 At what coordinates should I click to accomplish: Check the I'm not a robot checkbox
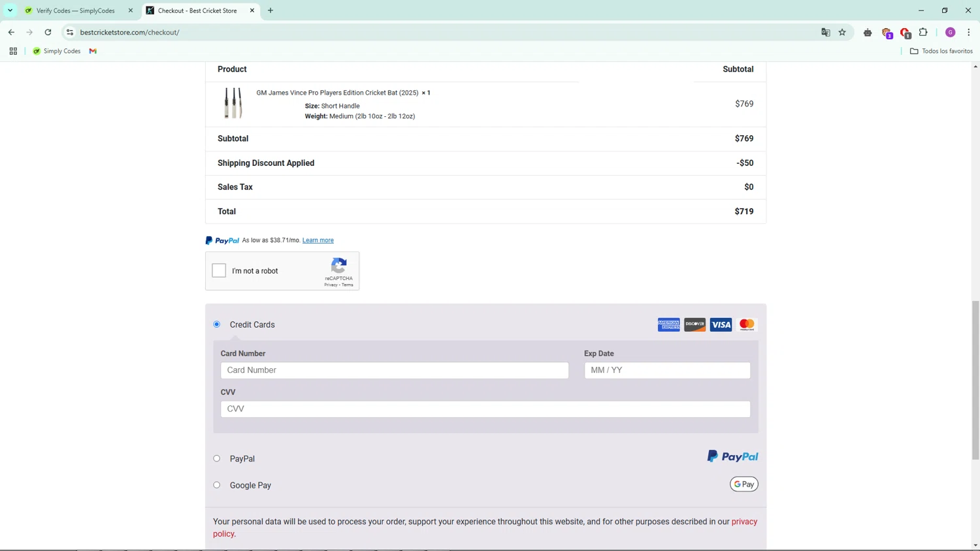(x=219, y=270)
